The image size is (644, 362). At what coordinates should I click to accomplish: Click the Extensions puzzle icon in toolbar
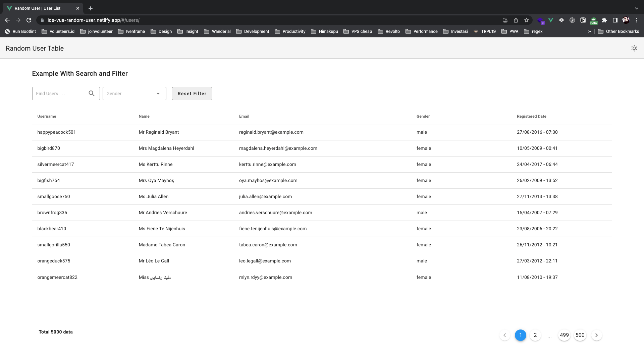(x=605, y=20)
